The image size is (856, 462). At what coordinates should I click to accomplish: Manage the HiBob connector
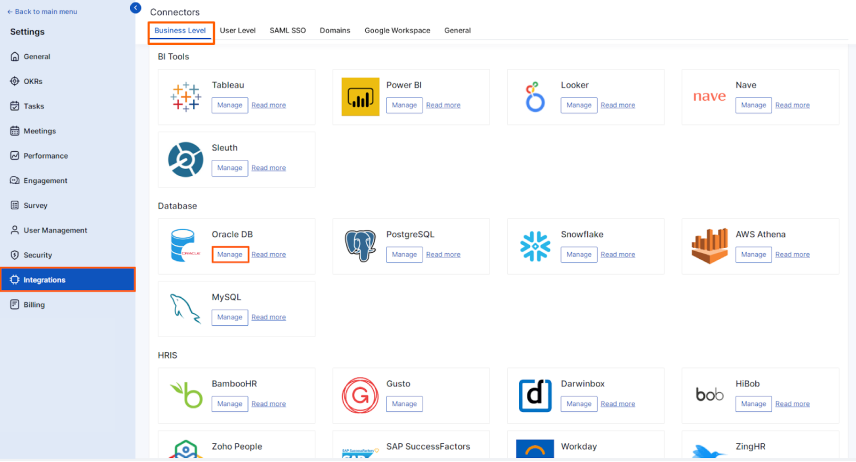[753, 404]
